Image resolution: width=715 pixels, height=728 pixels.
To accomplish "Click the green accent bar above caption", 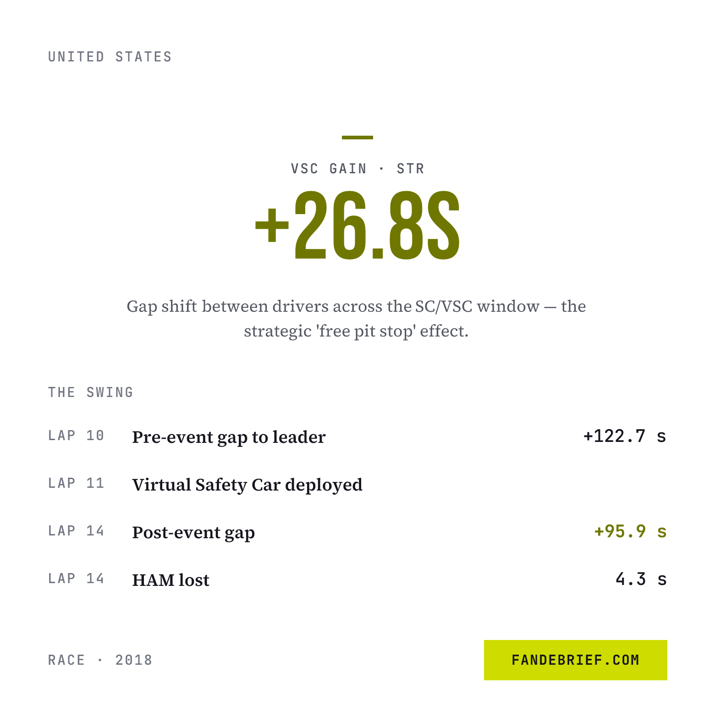I will 357,137.
